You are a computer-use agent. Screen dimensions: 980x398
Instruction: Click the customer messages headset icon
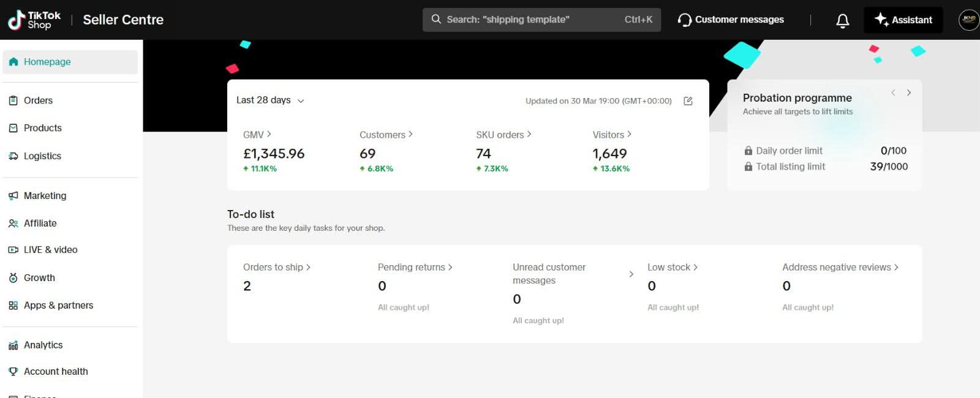pos(685,20)
